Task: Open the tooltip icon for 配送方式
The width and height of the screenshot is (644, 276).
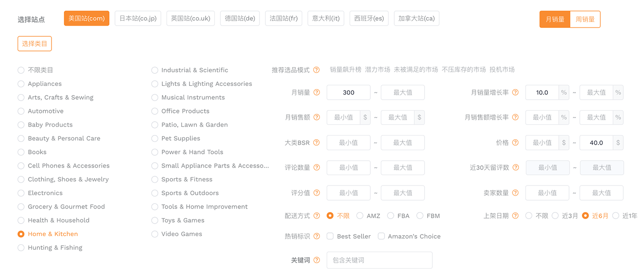Action: (316, 215)
